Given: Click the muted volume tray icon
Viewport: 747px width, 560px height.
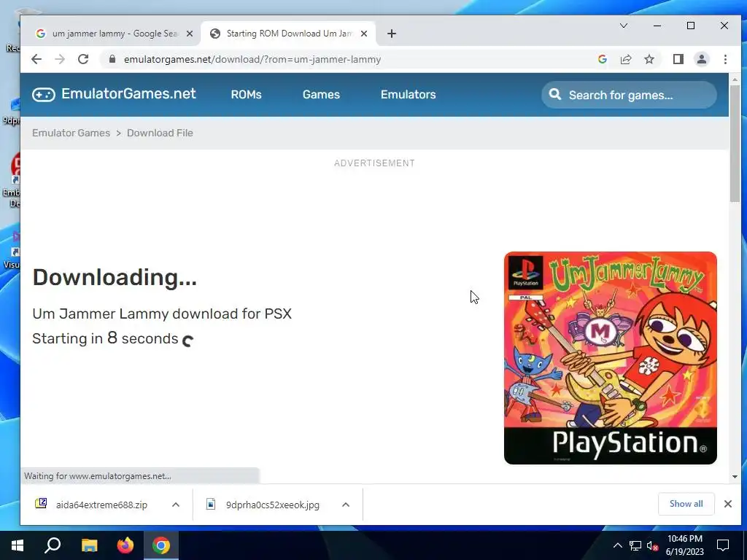Looking at the screenshot, I should click(x=653, y=545).
